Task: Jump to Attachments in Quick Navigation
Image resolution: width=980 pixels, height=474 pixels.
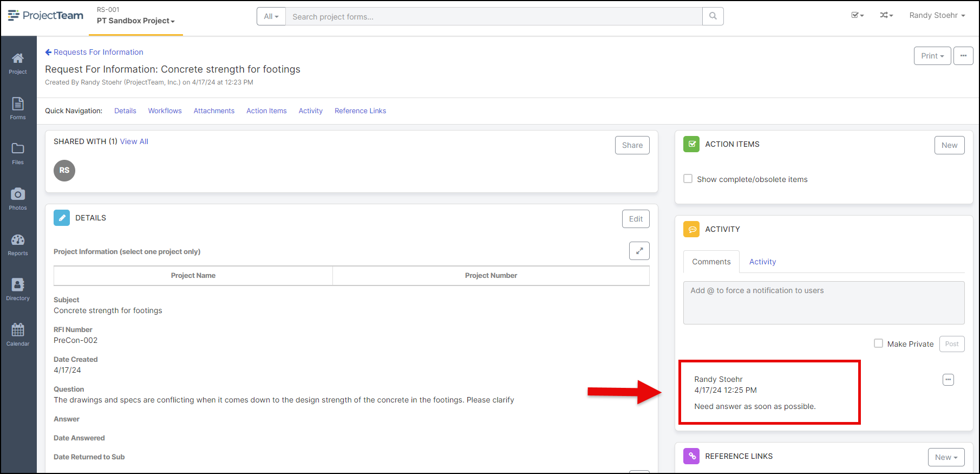Action: 214,111
